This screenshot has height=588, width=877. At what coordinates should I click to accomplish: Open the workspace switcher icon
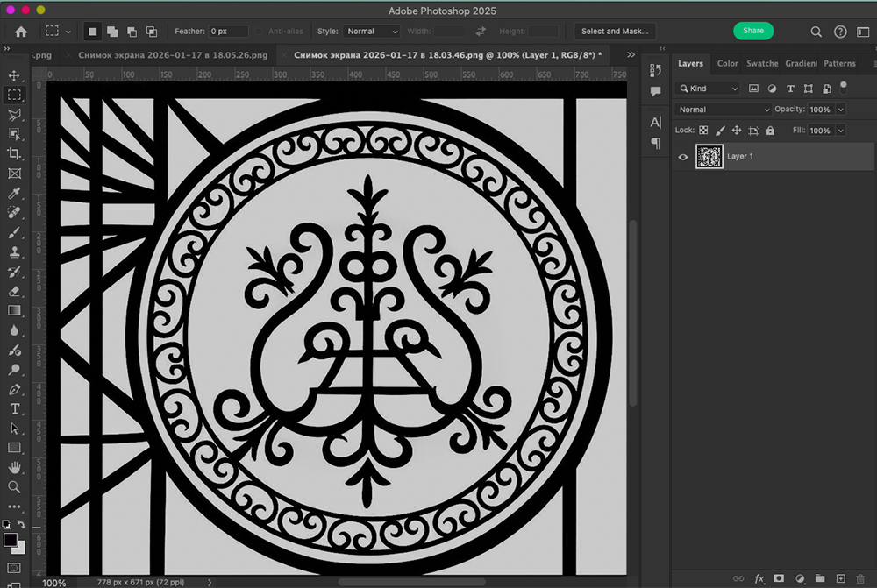coord(863,32)
